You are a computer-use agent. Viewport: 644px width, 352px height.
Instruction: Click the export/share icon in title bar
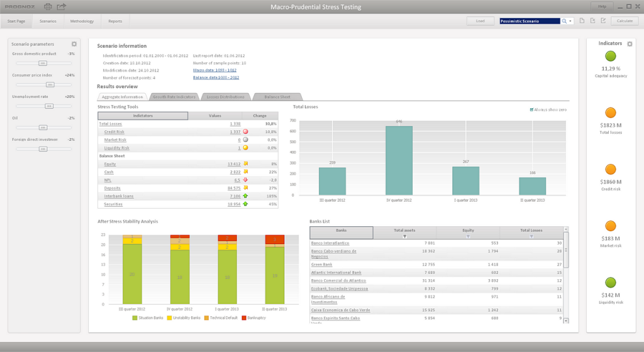[61, 7]
